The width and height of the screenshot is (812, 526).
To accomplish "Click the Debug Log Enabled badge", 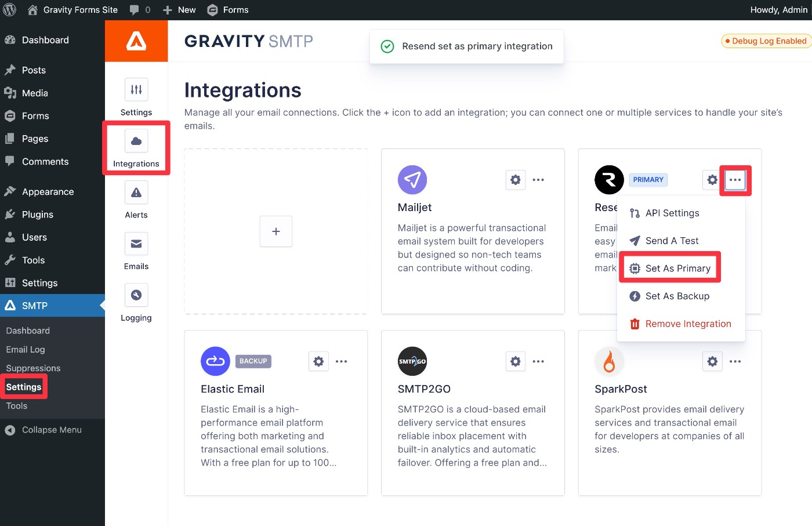I will pyautogui.click(x=766, y=41).
